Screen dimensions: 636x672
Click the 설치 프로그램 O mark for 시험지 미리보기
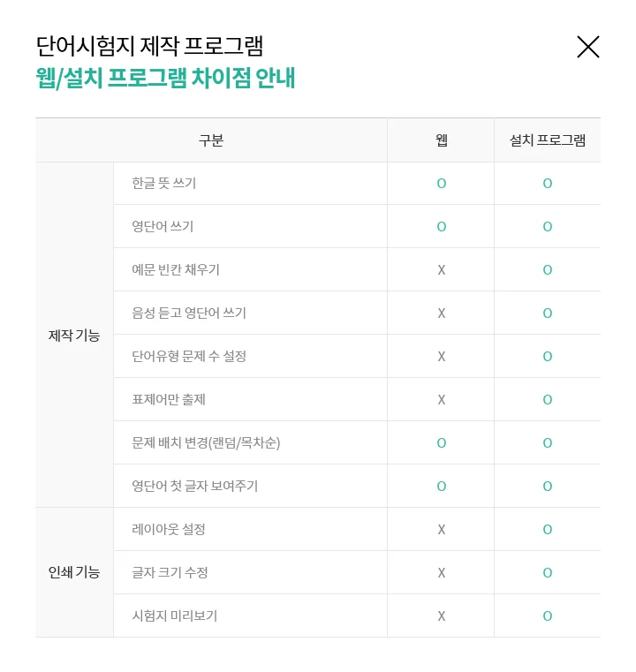548,616
